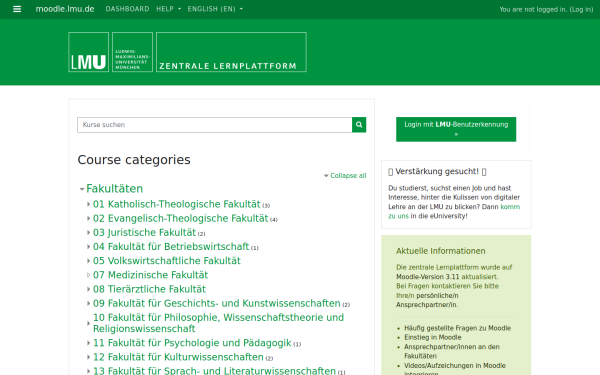The width and height of the screenshot is (600, 375).
Task: Go to Dashboard
Action: point(127,9)
